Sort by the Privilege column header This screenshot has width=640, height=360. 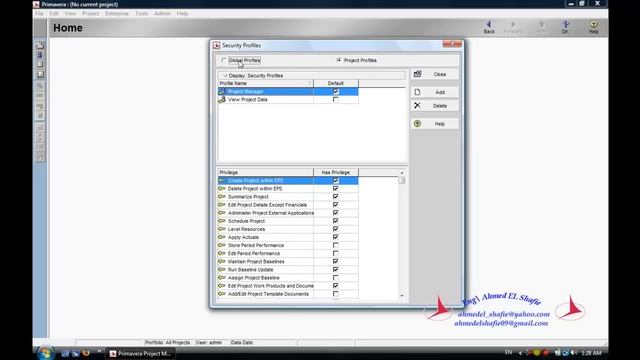point(266,172)
